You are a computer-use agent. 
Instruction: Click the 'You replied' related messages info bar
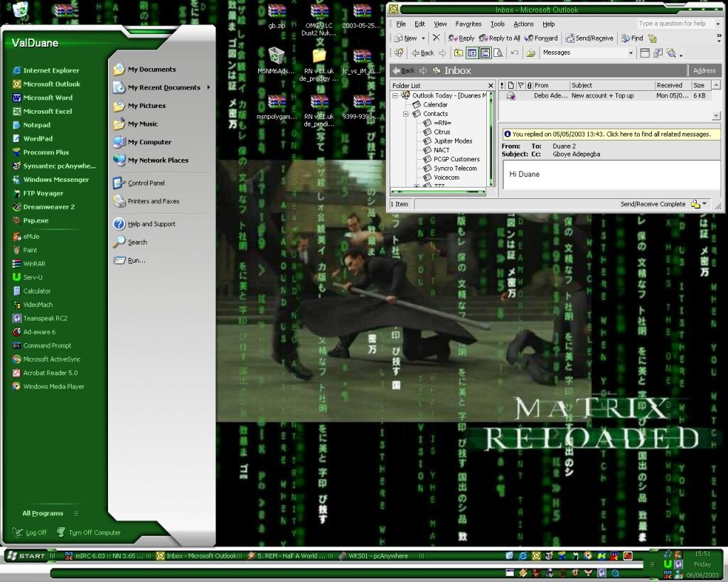click(x=611, y=134)
